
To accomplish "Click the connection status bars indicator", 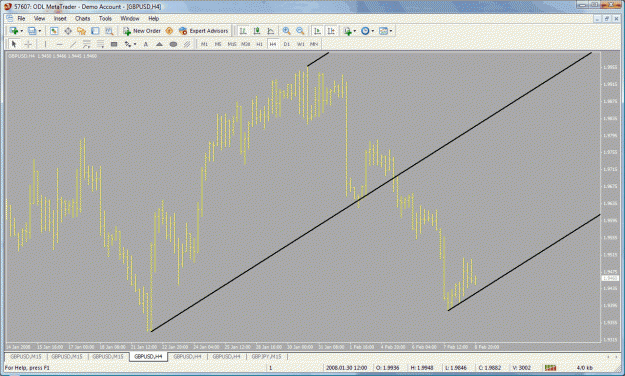I will tap(550, 368).
